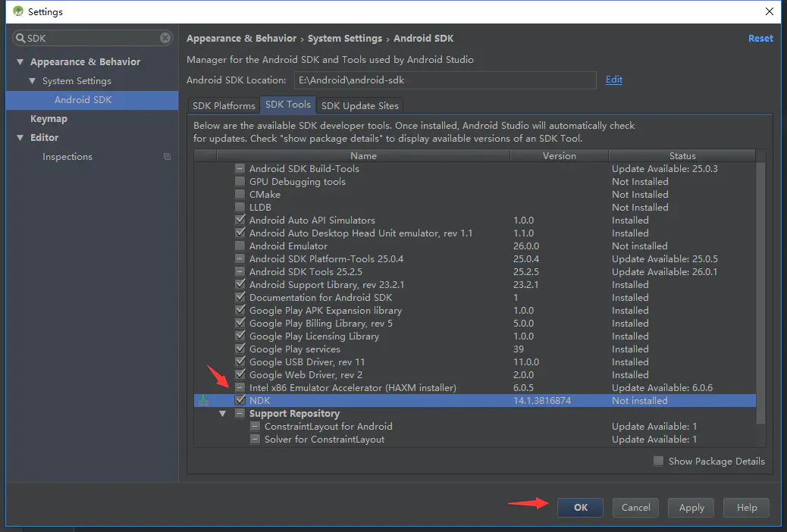Click OK to confirm settings
Viewport: 787px width, 532px height.
click(580, 508)
